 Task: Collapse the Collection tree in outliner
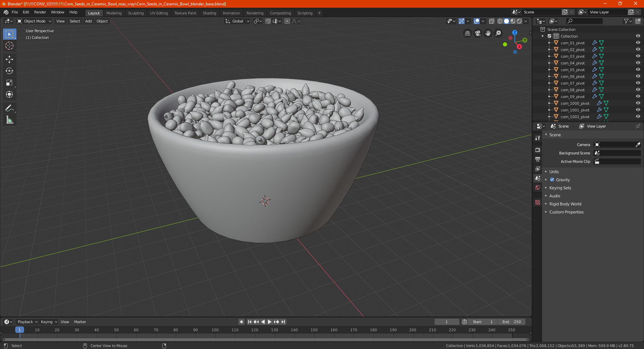[543, 36]
